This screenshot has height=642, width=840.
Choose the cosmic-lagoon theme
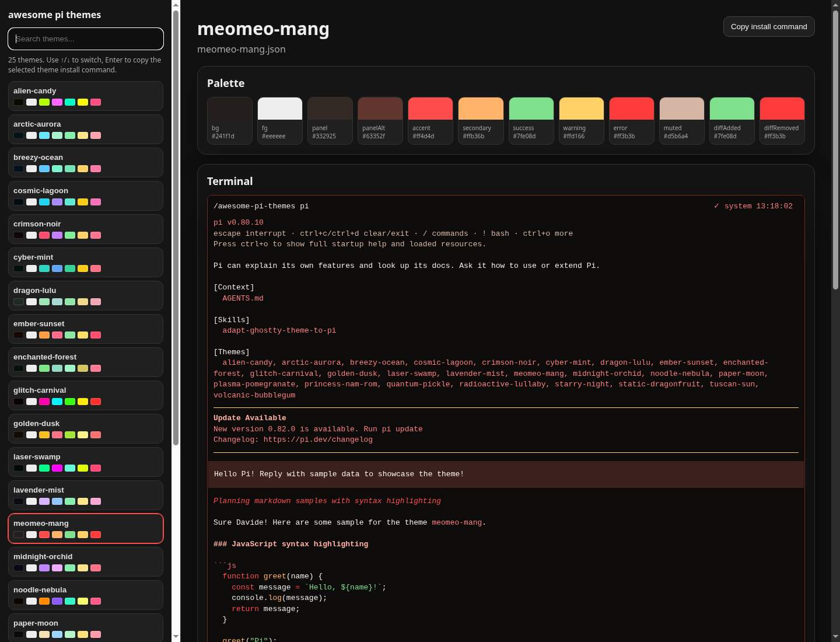pos(86,196)
